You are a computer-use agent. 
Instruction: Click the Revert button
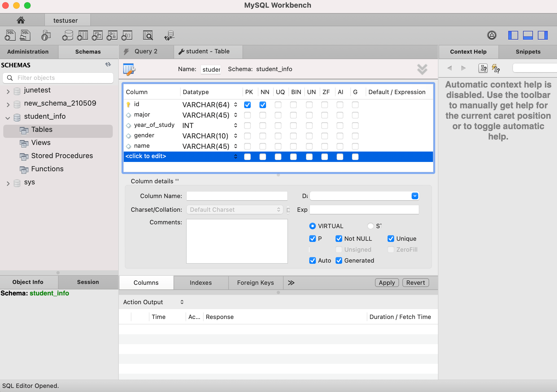tap(415, 283)
